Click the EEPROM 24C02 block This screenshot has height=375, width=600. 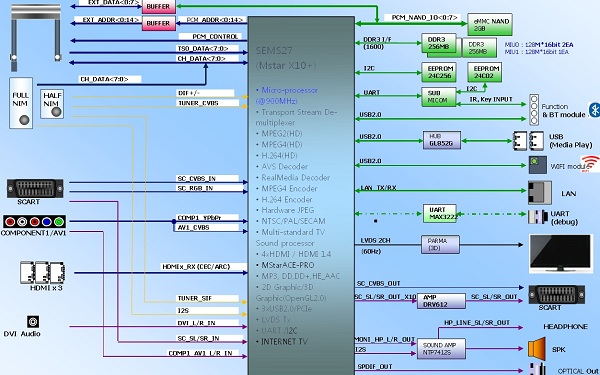click(x=484, y=72)
